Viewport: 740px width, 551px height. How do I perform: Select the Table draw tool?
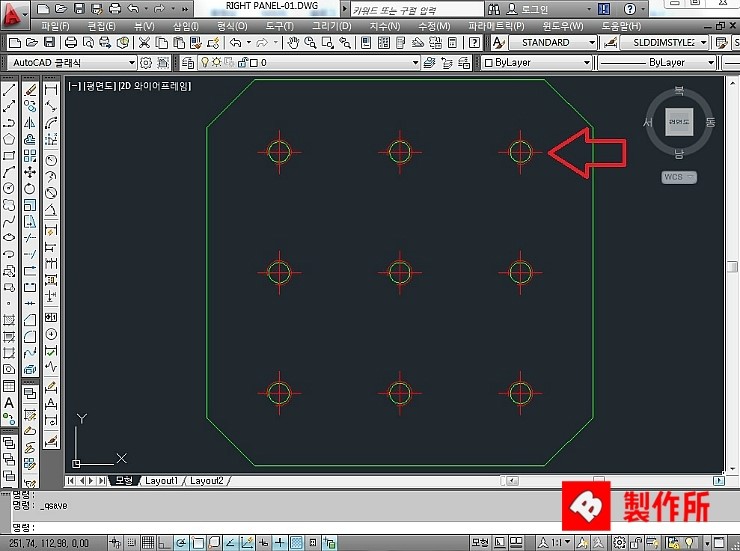click(9, 386)
